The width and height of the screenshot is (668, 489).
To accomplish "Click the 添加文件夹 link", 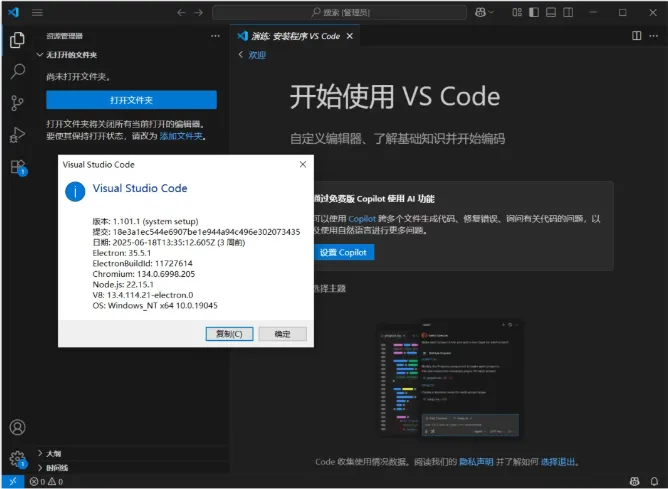I will pos(181,136).
